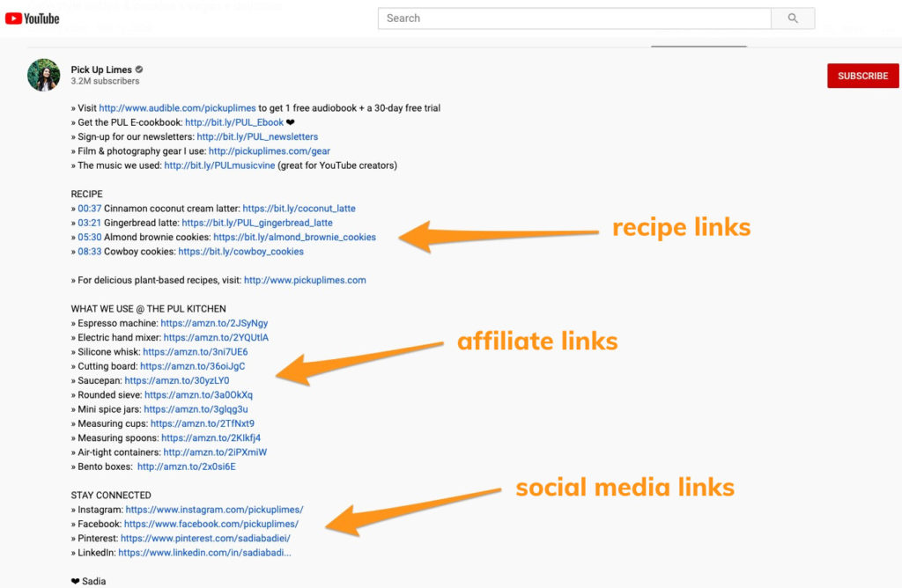Open the Pinterest sadiabadiei link

click(205, 539)
